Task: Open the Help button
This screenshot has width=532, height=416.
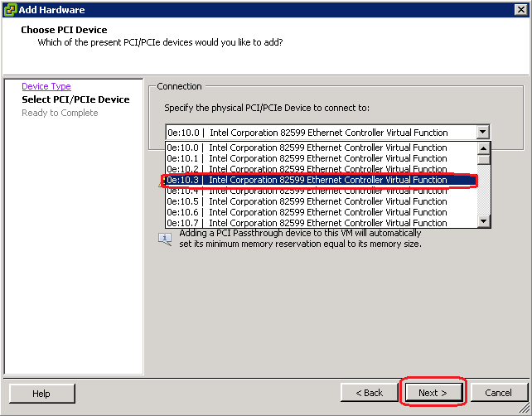Action: [x=41, y=394]
